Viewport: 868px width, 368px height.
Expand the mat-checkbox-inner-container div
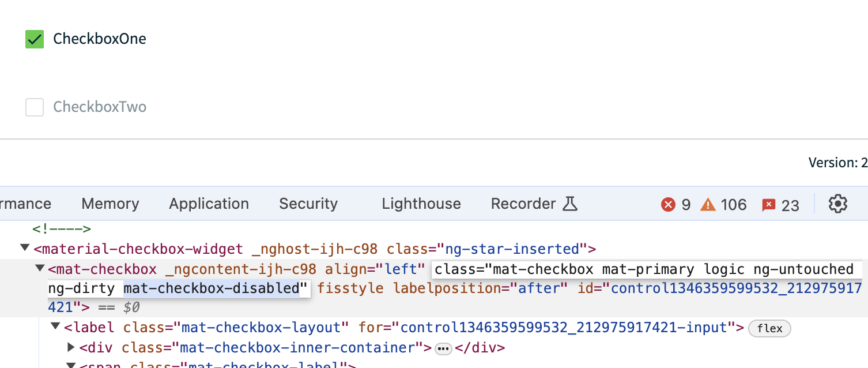coord(70,347)
